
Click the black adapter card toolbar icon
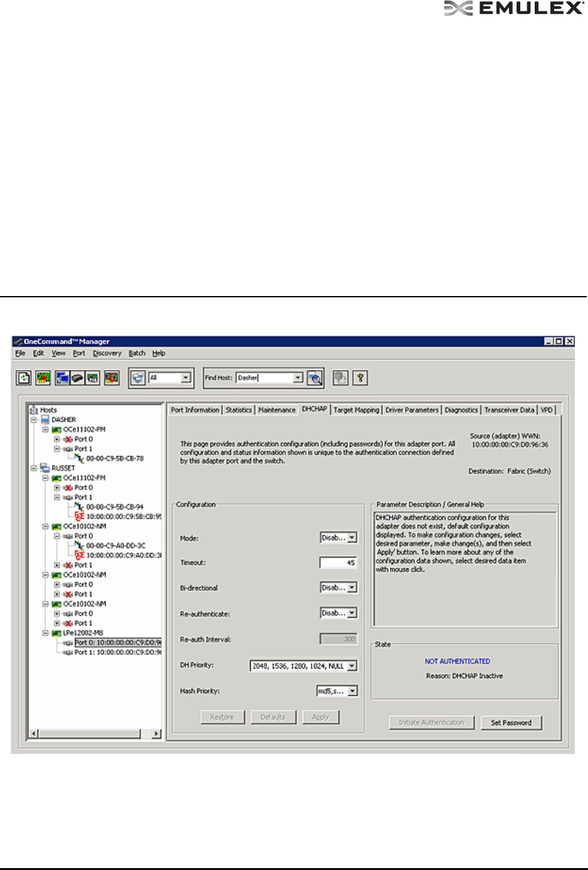pyautogui.click(x=77, y=378)
